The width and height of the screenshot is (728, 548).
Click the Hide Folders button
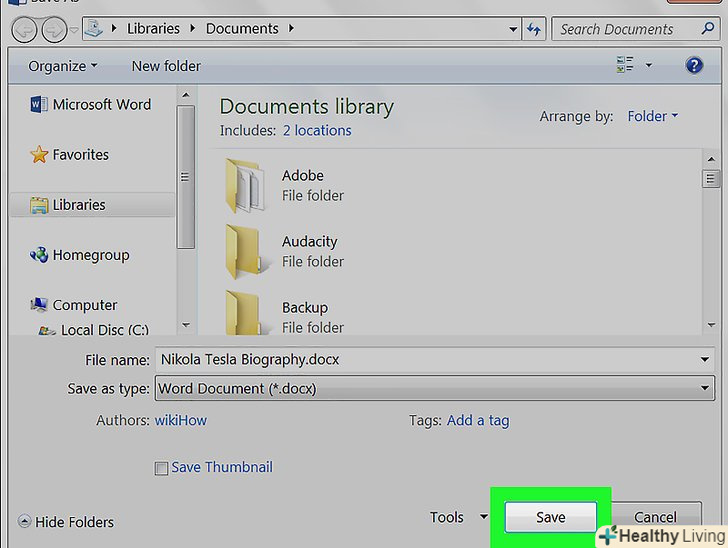[66, 522]
